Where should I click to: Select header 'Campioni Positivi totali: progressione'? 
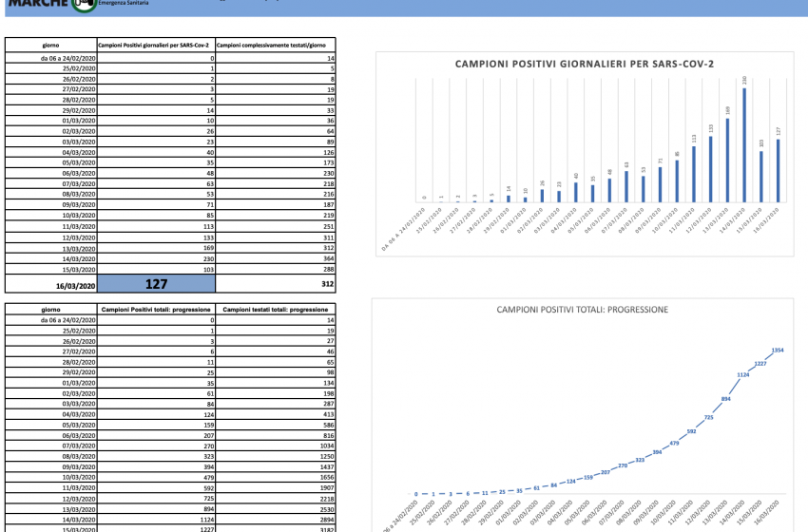click(x=156, y=310)
